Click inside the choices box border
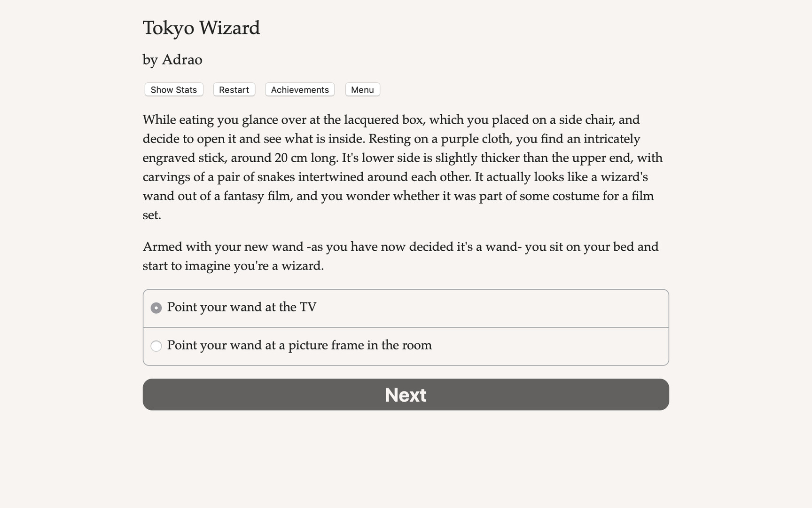 [x=405, y=327]
